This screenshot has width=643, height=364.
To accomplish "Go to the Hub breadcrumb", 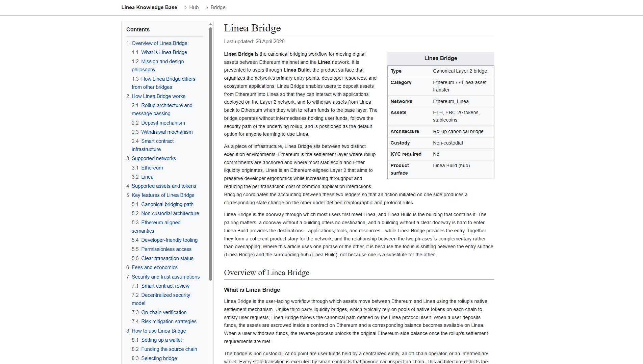I will click(194, 7).
